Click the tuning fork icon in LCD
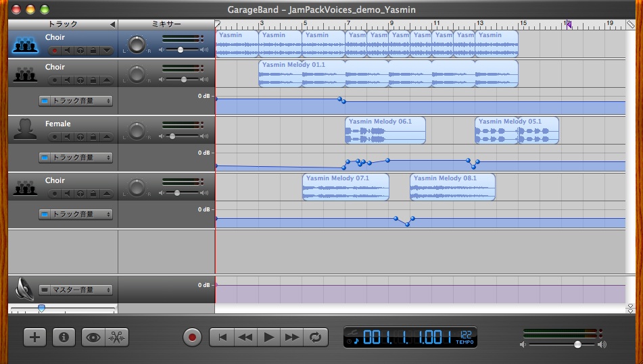The height and width of the screenshot is (364, 643). pyautogui.click(x=352, y=332)
